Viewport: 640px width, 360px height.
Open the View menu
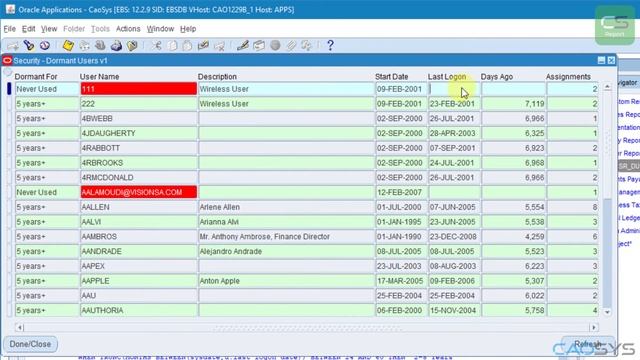[x=49, y=29]
